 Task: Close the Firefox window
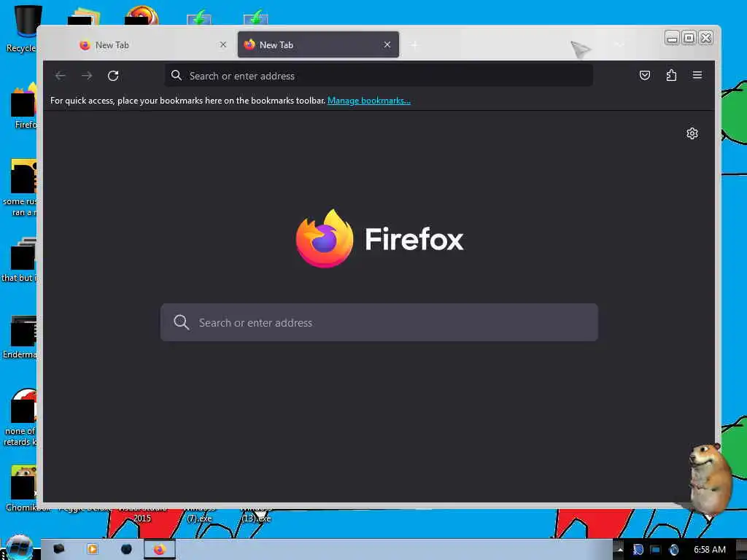click(x=706, y=38)
